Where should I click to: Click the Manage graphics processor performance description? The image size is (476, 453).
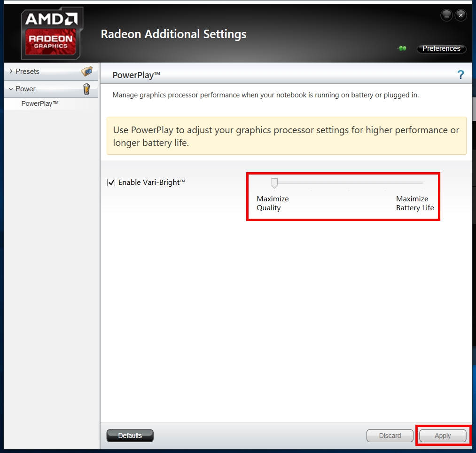265,95
